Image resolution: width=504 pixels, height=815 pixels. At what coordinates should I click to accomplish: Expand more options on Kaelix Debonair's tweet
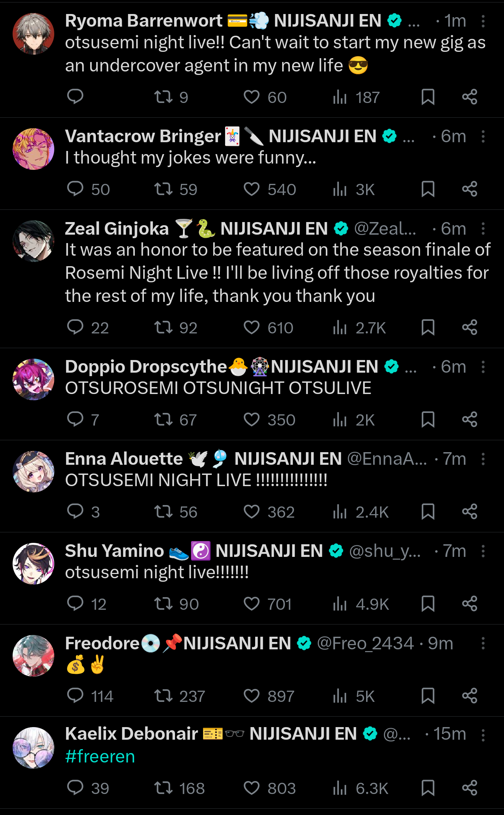pyautogui.click(x=483, y=735)
